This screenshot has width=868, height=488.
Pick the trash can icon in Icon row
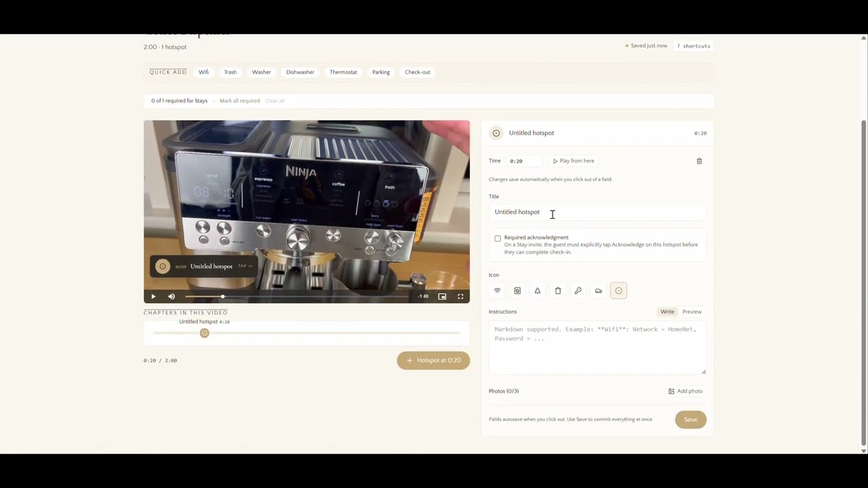coord(558,291)
